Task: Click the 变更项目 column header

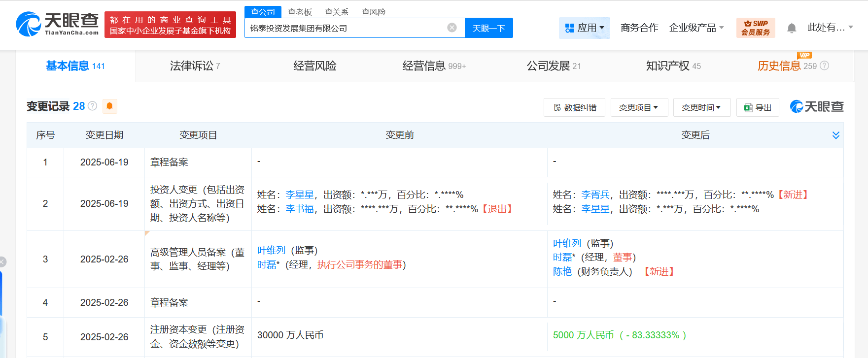Action: [x=198, y=135]
